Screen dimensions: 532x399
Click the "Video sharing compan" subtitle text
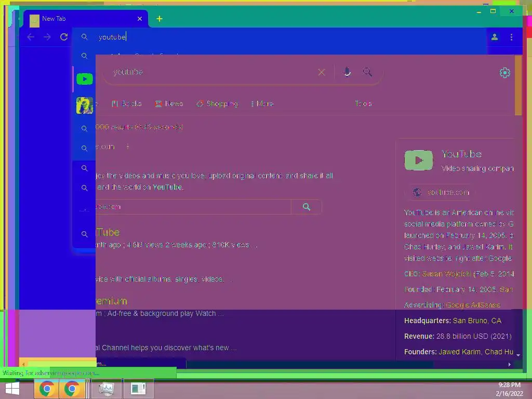(x=477, y=168)
